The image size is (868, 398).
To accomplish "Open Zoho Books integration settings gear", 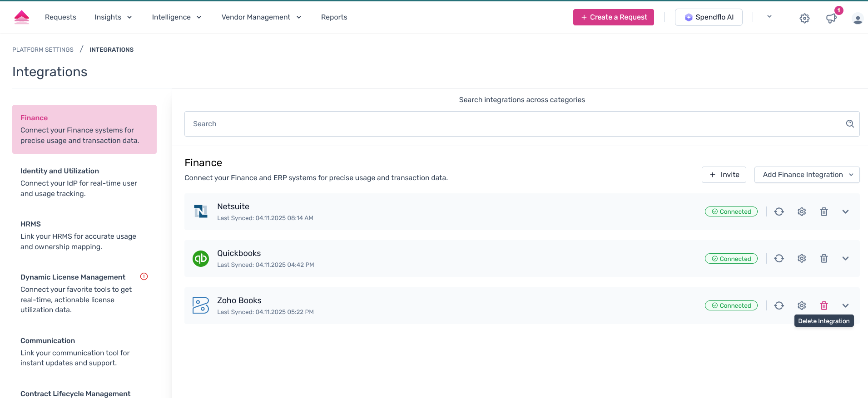I will pos(802,305).
